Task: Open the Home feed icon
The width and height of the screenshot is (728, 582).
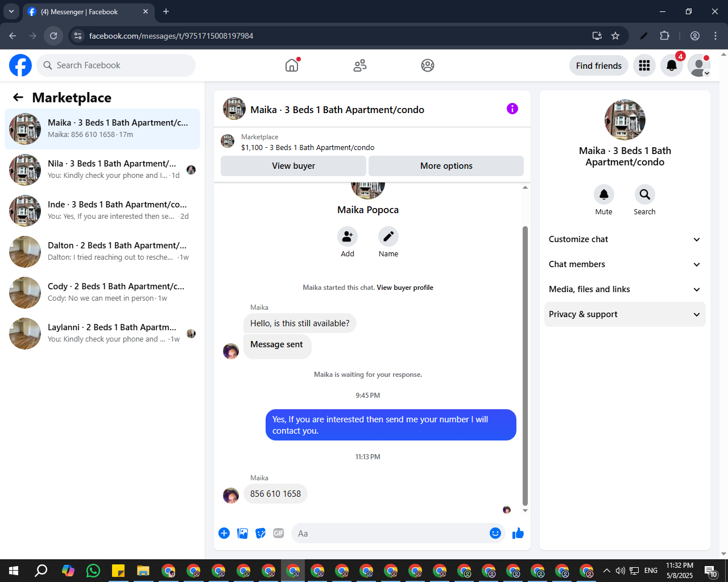Action: (x=292, y=65)
